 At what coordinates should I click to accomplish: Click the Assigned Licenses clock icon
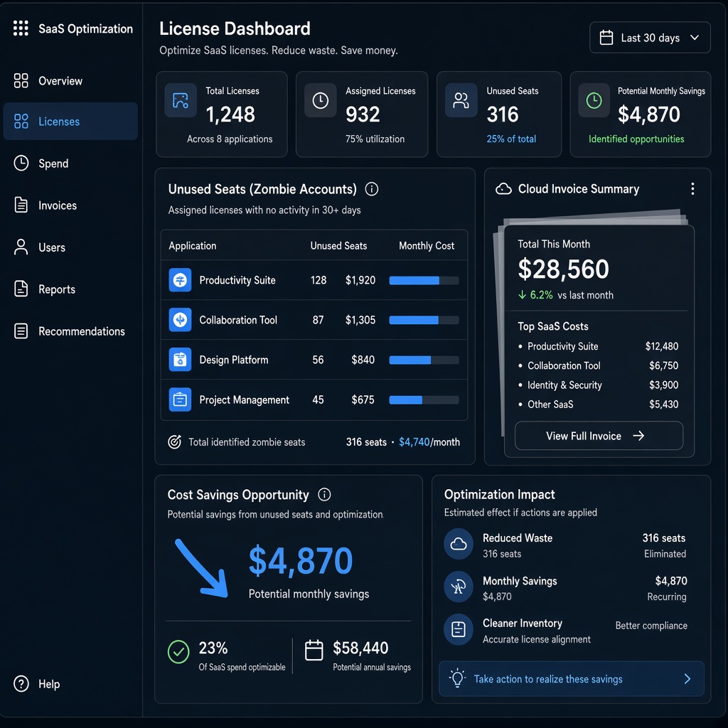click(x=321, y=100)
